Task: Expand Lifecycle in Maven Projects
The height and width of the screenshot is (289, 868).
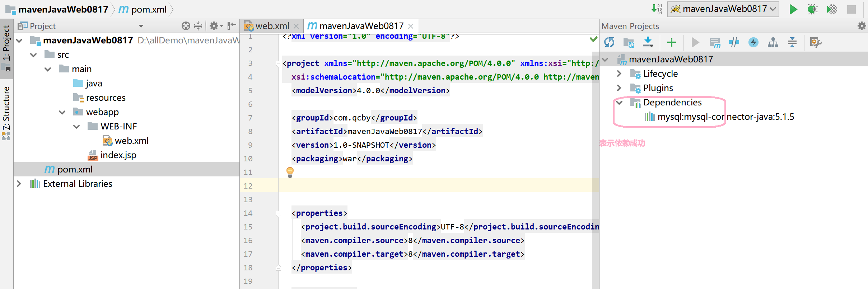Action: tap(619, 74)
